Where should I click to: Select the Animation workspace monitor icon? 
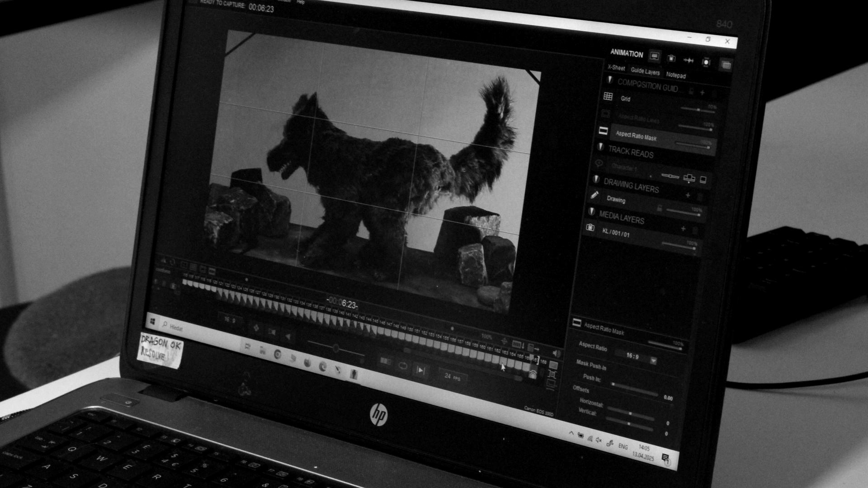coord(654,56)
